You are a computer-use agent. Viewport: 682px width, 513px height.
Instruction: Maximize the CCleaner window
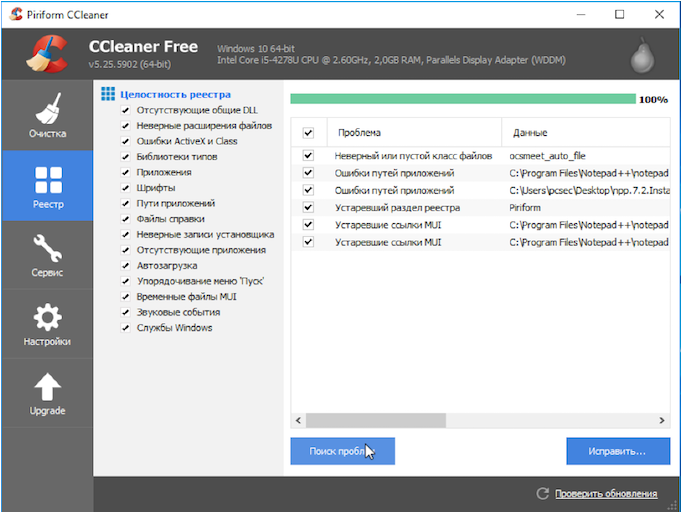619,14
